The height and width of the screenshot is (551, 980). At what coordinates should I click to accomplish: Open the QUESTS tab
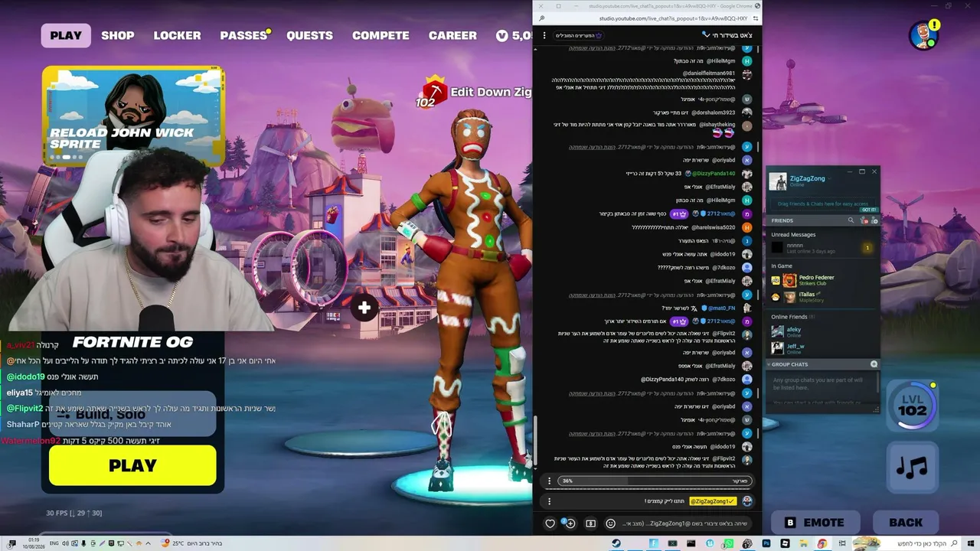pyautogui.click(x=309, y=35)
